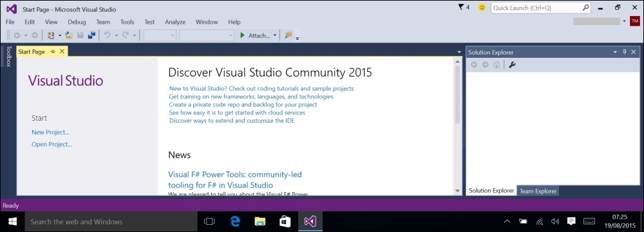The width and height of the screenshot is (644, 232).
Task: Click the New Project... link
Action: point(50,132)
